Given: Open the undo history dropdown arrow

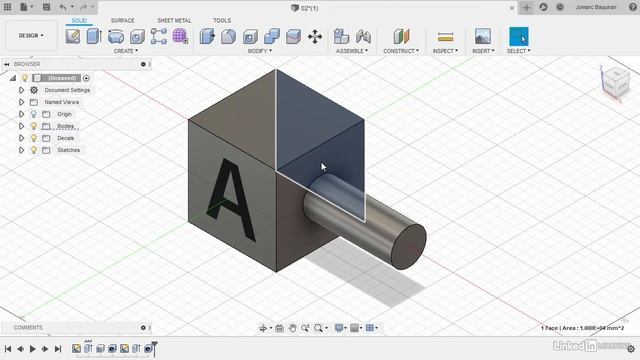Looking at the screenshot, I should click(x=72, y=7).
